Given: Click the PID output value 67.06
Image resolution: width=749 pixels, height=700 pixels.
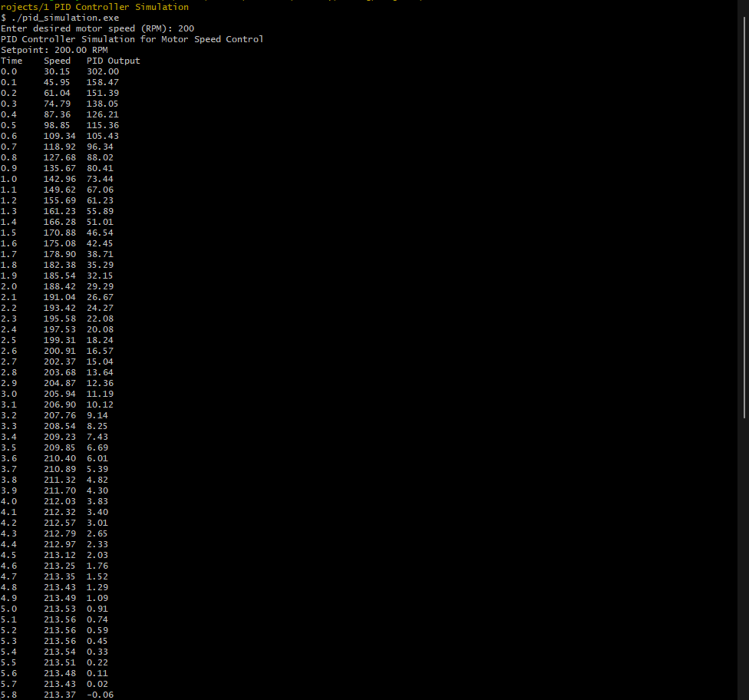Looking at the screenshot, I should pos(100,190).
